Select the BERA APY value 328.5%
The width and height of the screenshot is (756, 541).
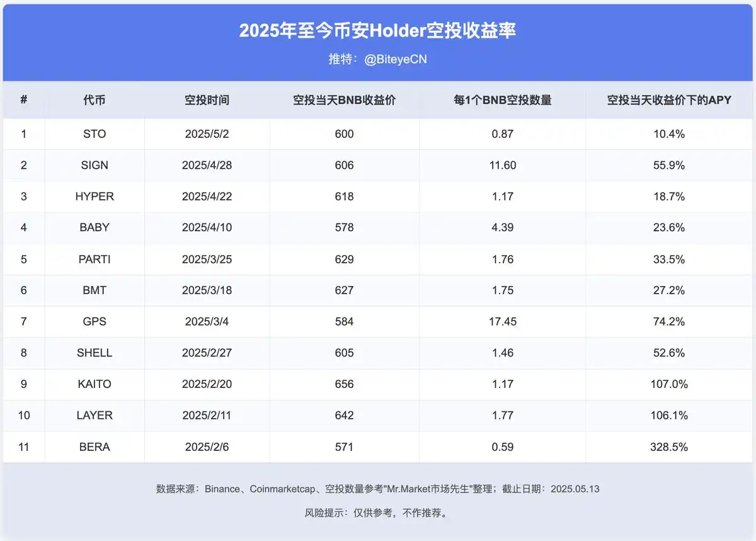(x=668, y=447)
